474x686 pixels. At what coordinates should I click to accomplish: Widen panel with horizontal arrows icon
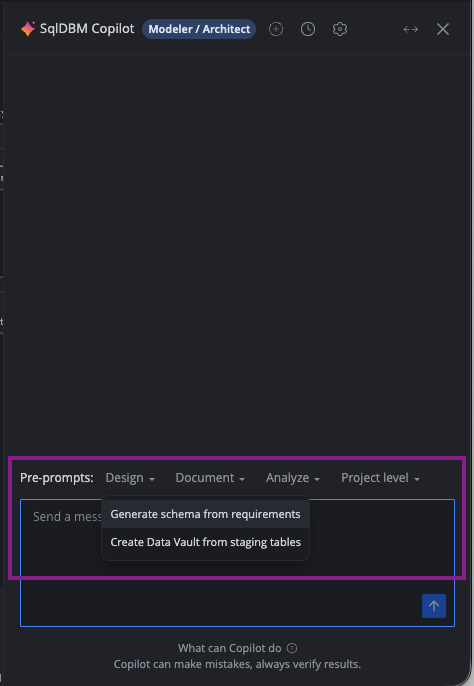(411, 29)
